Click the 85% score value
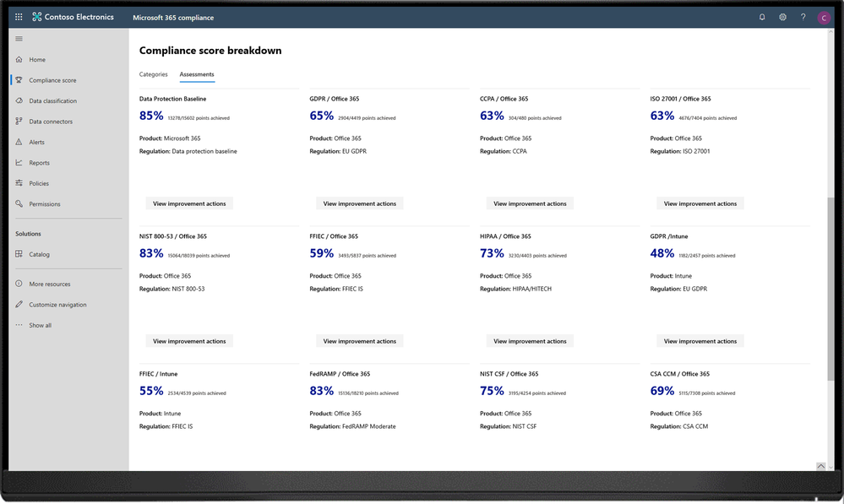The image size is (844, 504). [151, 116]
